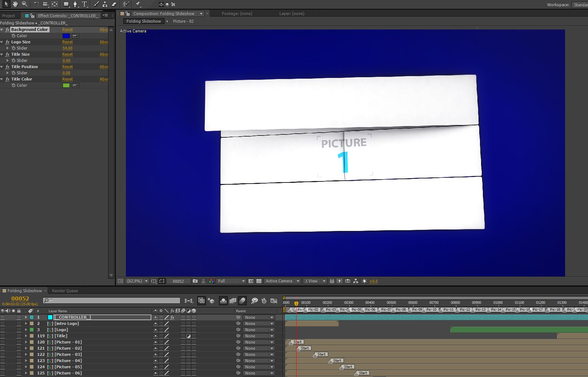Click Reset for Title Position effect
588x377 pixels.
67,67
